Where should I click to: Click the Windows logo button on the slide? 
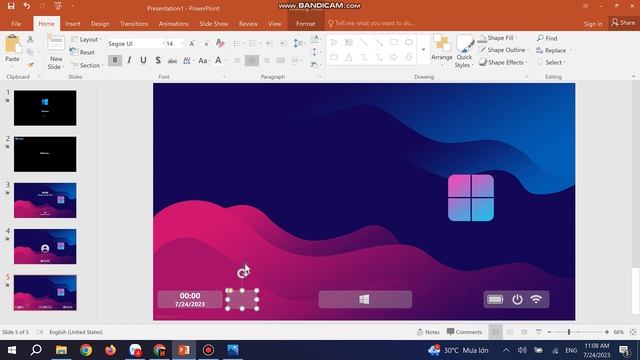[365, 299]
